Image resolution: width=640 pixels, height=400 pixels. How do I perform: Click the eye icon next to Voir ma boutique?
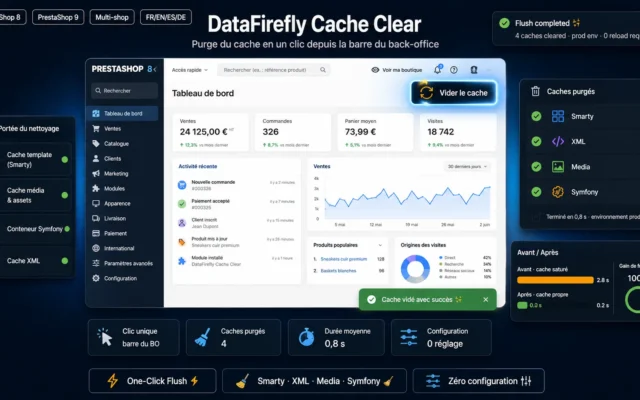[x=375, y=70]
